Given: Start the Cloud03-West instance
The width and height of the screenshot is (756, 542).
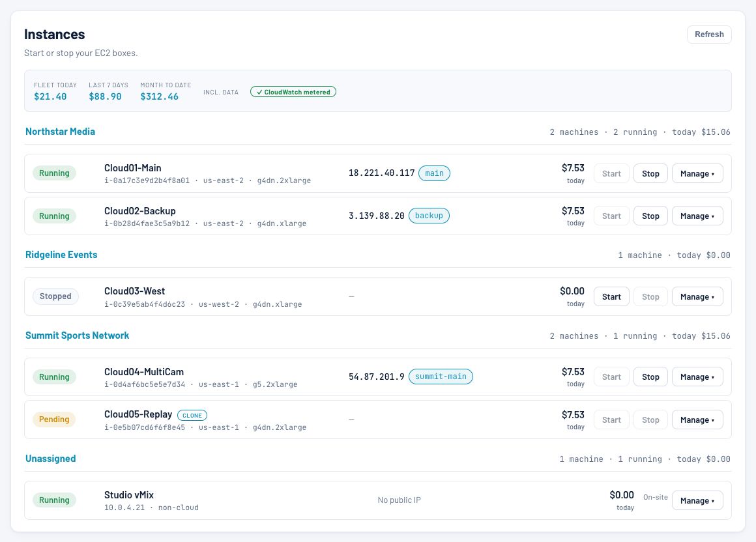Looking at the screenshot, I should coord(611,297).
